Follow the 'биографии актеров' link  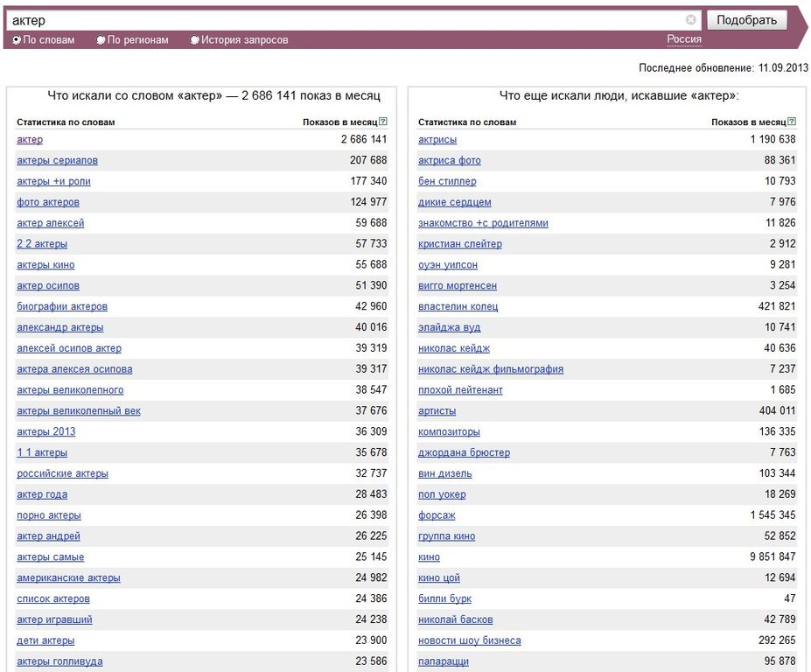pyautogui.click(x=62, y=306)
